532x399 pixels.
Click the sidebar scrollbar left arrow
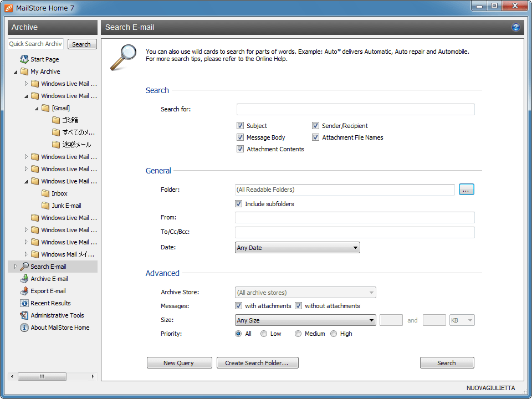(x=12, y=376)
